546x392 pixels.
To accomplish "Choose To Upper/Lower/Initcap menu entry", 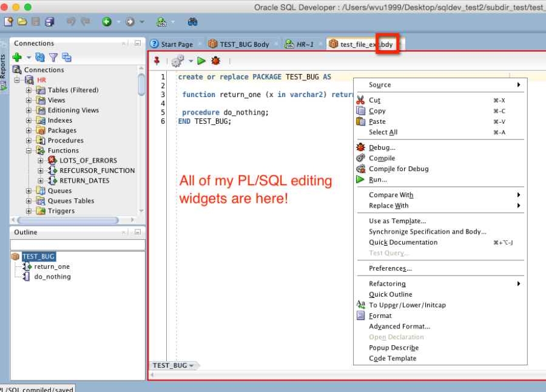I will [440, 305].
